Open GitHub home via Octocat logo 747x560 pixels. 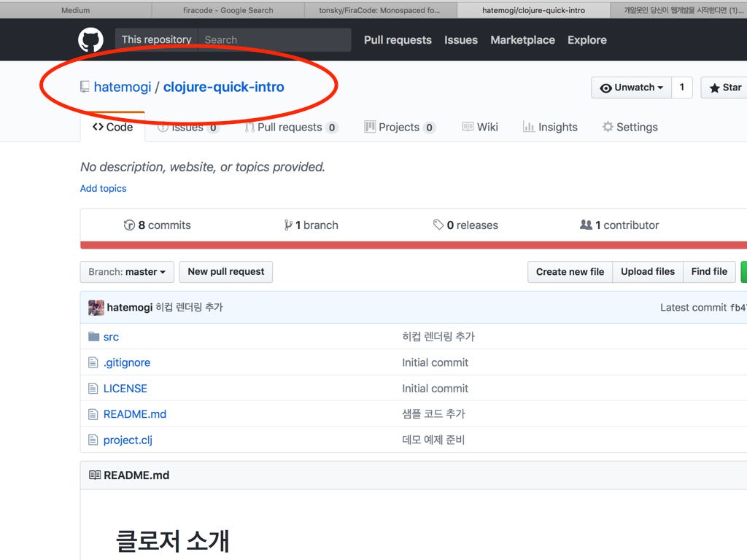point(90,39)
